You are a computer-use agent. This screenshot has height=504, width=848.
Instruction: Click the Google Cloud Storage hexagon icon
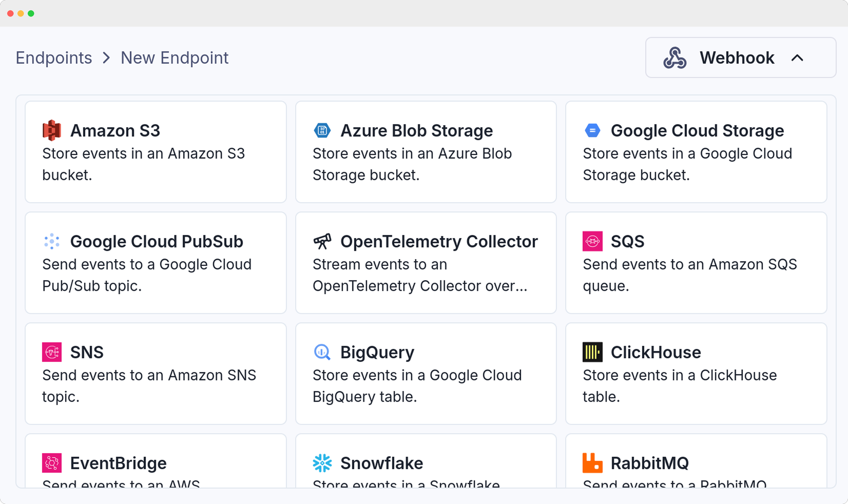[592, 130]
